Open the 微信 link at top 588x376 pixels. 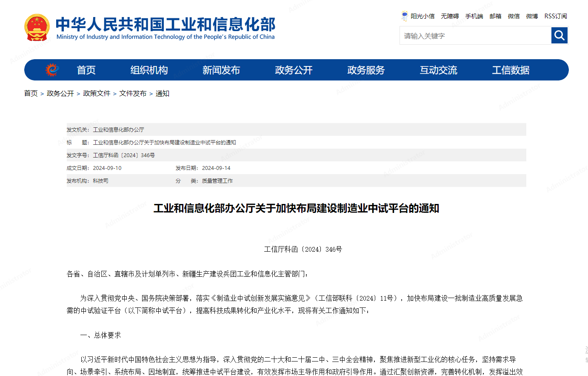[x=514, y=16]
